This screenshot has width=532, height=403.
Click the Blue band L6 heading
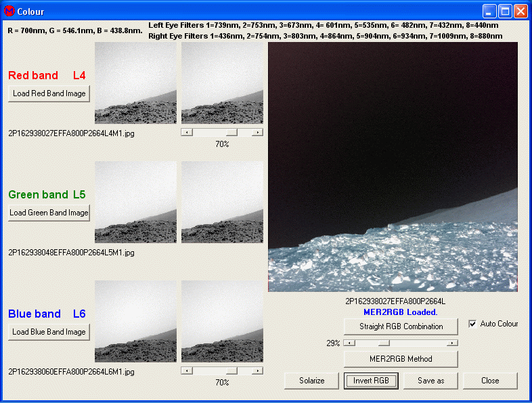click(47, 314)
